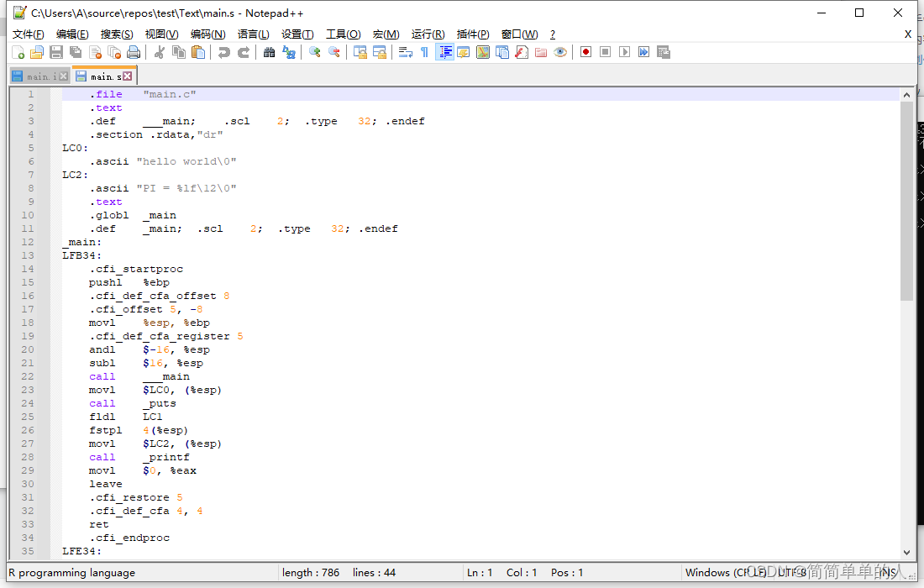Open the 视图(V) menu

pyautogui.click(x=161, y=34)
